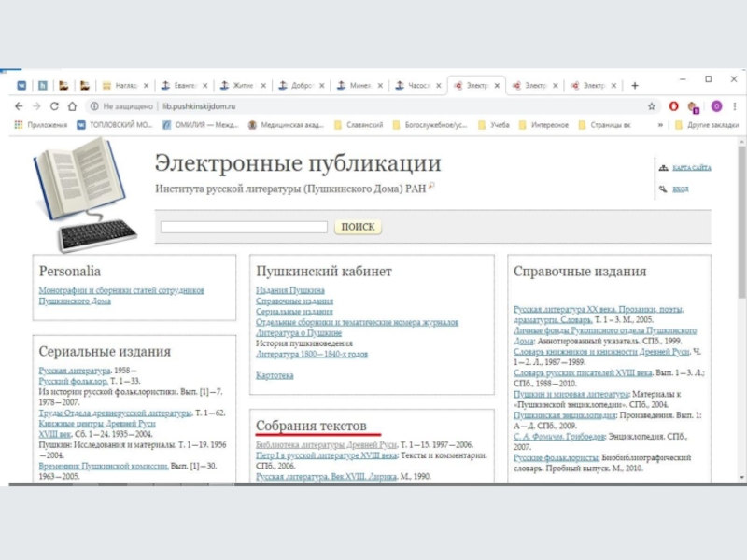The width and height of the screenshot is (747, 560).
Task: Close the Минея tab
Action: coord(380,86)
